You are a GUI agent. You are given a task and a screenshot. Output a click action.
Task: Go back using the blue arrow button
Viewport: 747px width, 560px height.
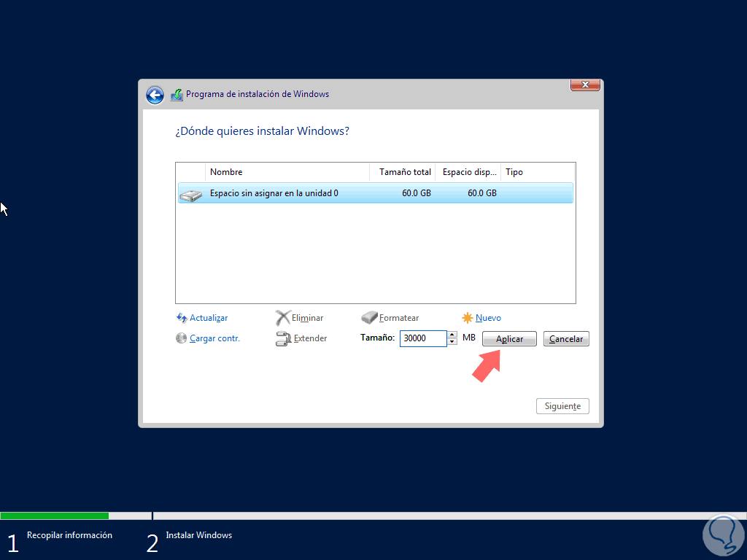click(x=155, y=95)
